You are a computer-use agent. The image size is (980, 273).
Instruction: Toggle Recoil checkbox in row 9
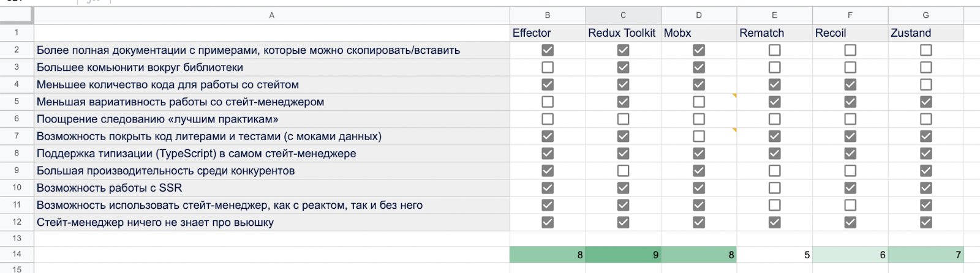[x=850, y=171]
